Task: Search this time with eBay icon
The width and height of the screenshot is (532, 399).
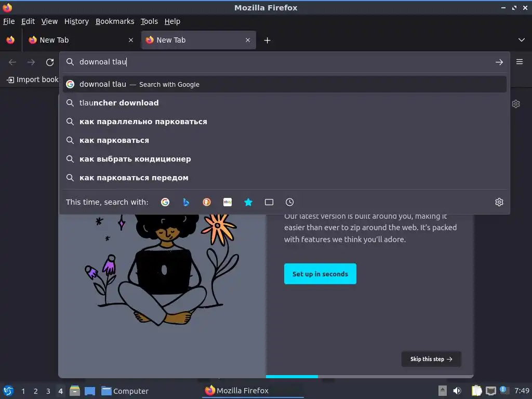Action: (228, 202)
